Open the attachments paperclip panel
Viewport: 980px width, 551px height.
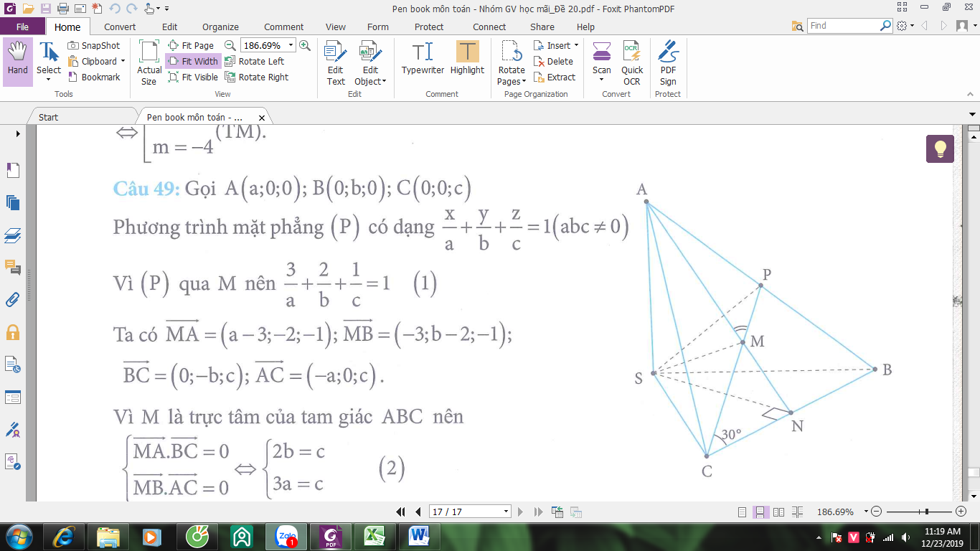coord(13,299)
